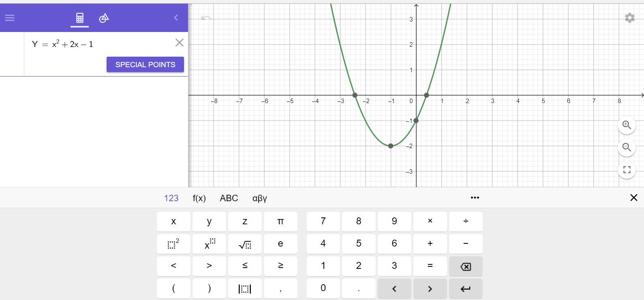Screen dimensions: 644x300
Task: Delete the equation with the X icon
Action: [x=179, y=43]
